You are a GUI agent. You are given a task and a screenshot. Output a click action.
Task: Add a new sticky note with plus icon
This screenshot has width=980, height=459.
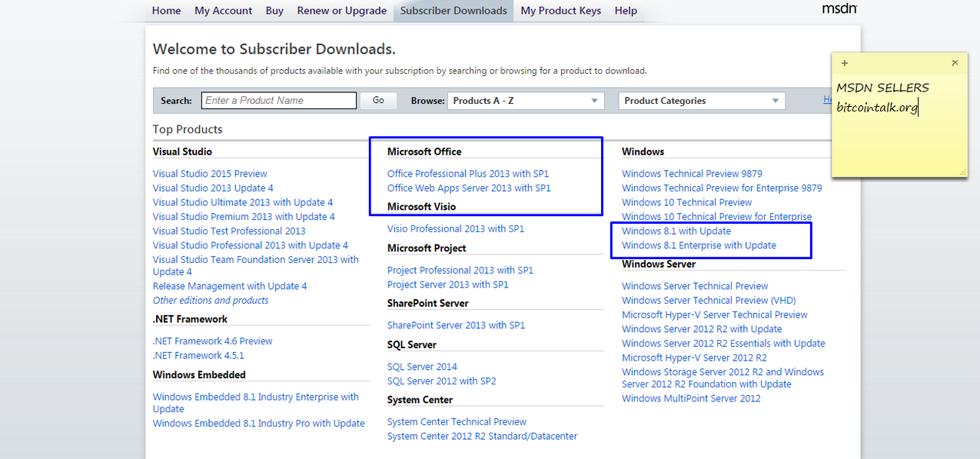pos(845,63)
